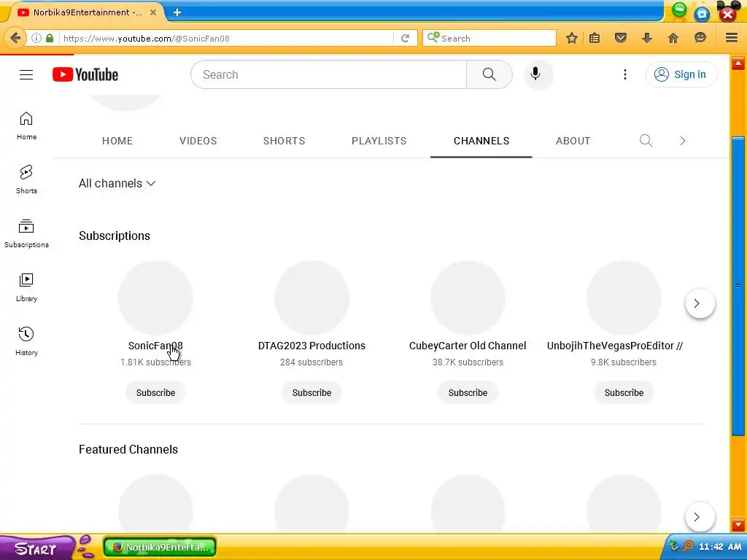Save page to Pocket
The height and width of the screenshot is (560, 747).
pyautogui.click(x=620, y=38)
